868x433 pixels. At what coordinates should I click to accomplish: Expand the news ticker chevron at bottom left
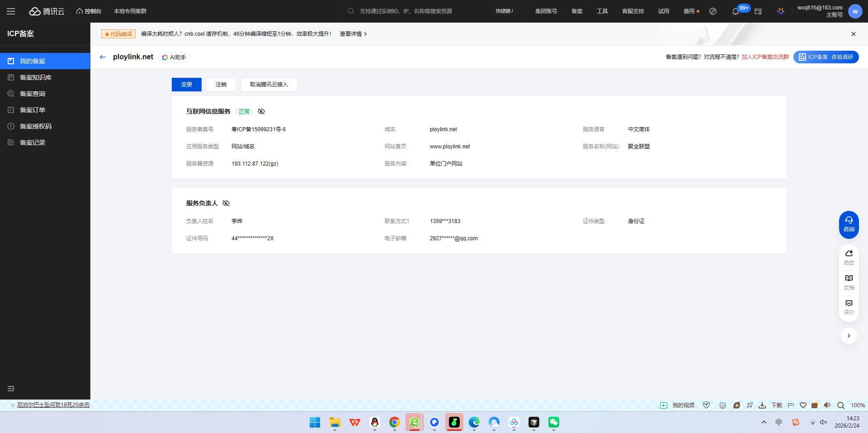(13, 405)
